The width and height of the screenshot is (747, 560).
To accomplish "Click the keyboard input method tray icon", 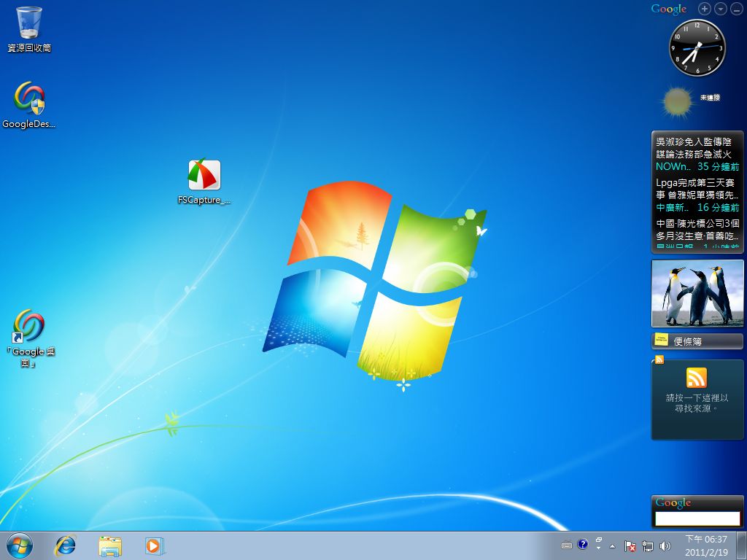I will pos(566,545).
